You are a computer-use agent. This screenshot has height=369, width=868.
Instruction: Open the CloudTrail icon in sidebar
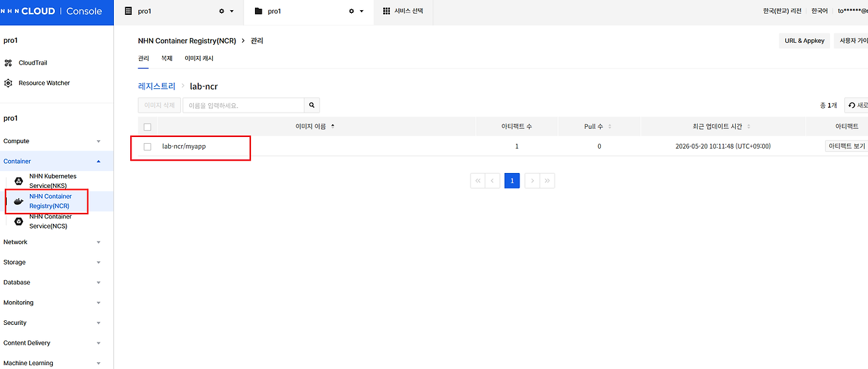8,63
